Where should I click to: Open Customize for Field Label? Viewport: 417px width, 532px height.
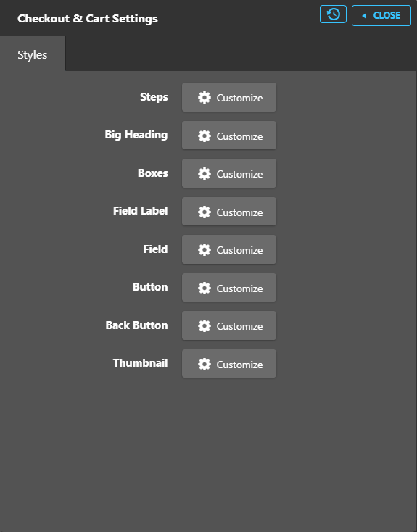pos(229,212)
